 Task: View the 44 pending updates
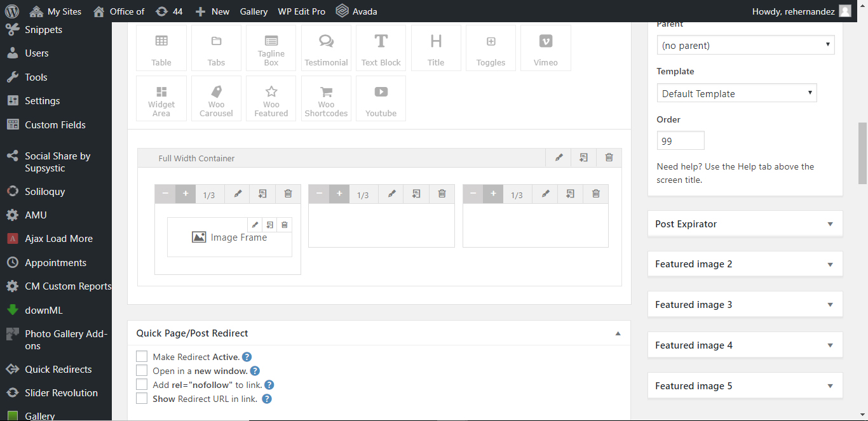tap(169, 11)
